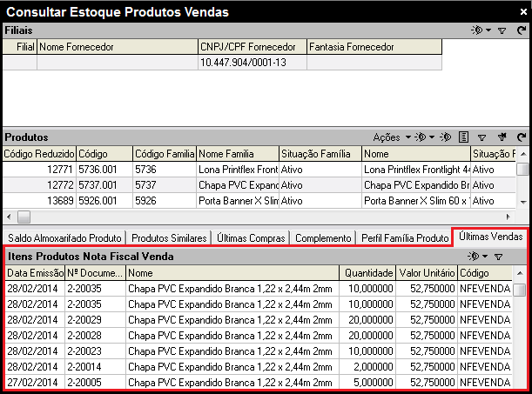Select document number 2-20005 cell
Viewport: 532px width, 394px height.
pyautogui.click(x=95, y=382)
